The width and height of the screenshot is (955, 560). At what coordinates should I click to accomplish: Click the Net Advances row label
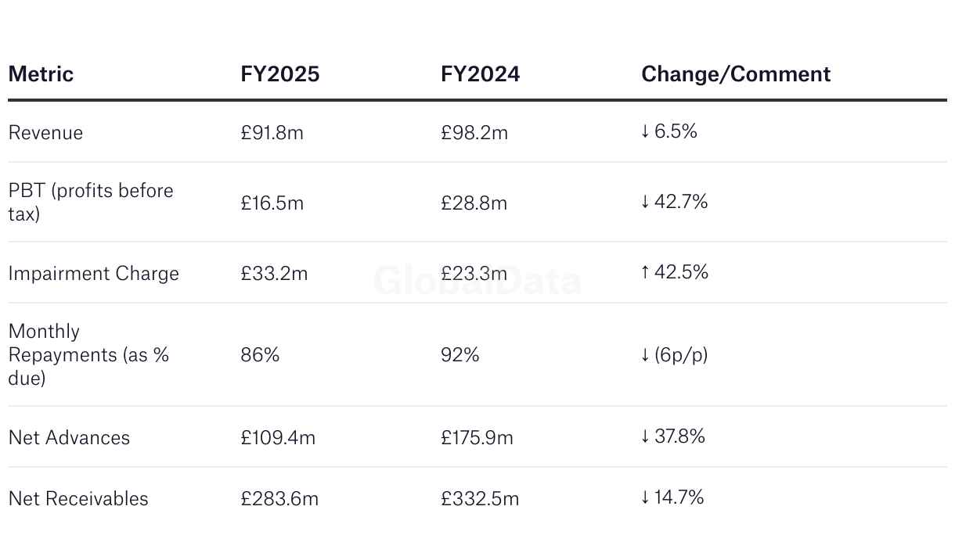pos(70,437)
